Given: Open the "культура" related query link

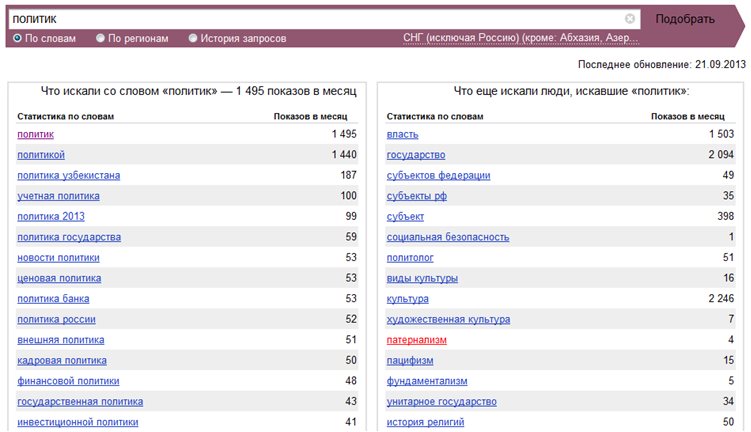Looking at the screenshot, I should point(408,299).
